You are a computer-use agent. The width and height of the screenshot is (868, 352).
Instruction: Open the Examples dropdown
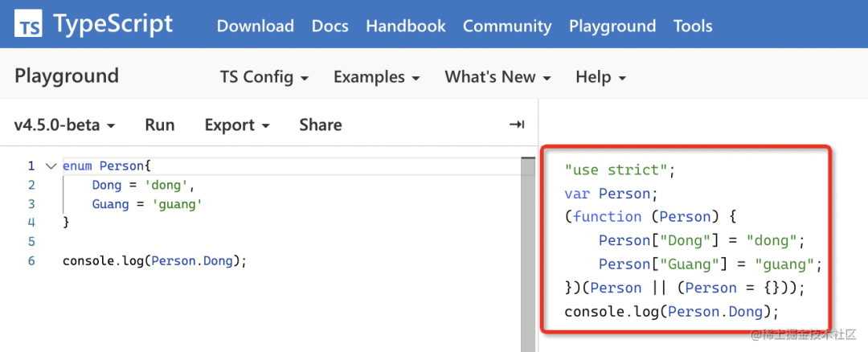(376, 77)
